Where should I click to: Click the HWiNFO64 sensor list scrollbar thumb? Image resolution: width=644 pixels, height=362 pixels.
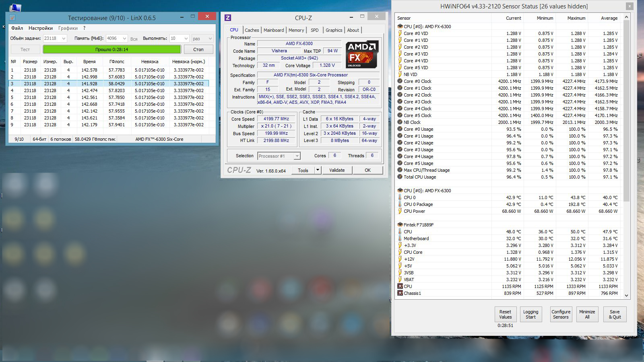click(x=626, y=111)
